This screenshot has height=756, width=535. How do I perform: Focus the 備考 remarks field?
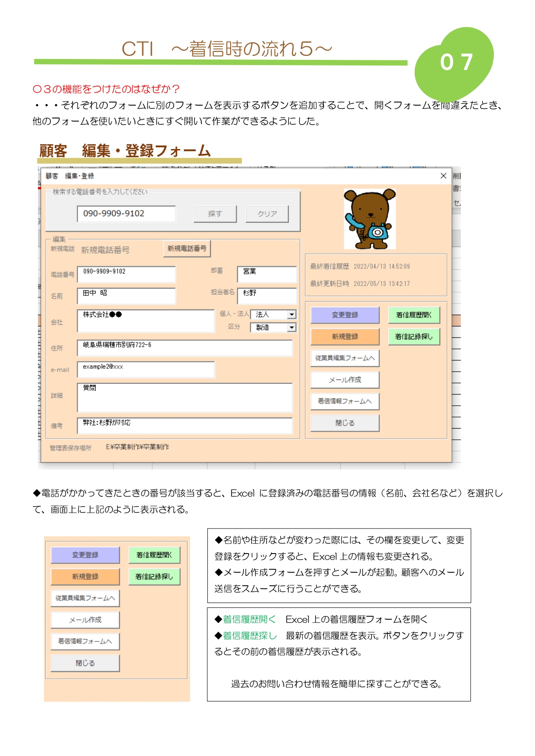185,425
